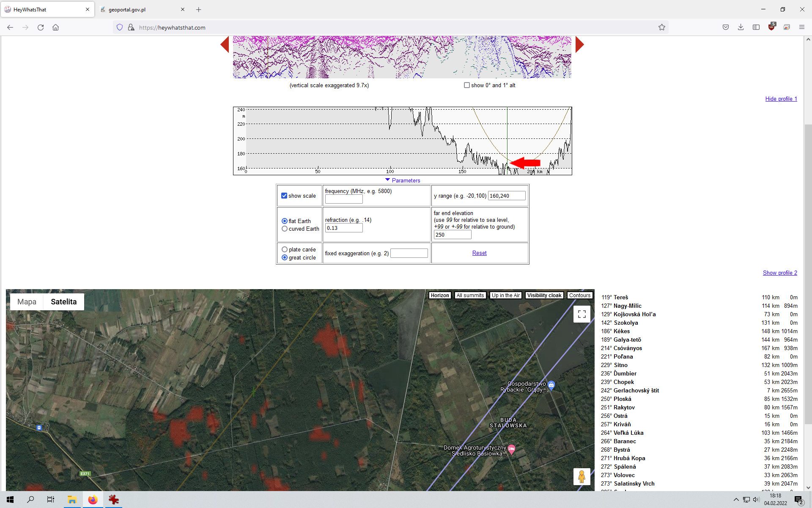Click the left red panorama arrow
Viewport: 812px width, 508px height.
(225, 44)
